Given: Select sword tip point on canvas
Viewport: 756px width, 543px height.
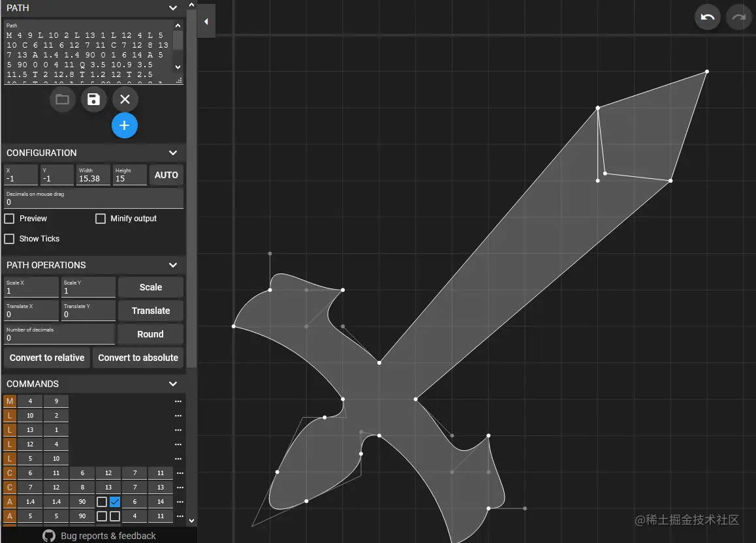Looking at the screenshot, I should pos(707,72).
